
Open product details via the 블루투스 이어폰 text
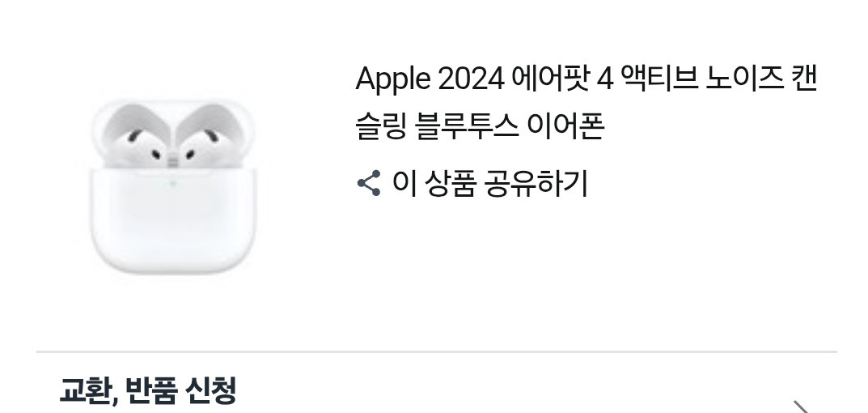coord(509,127)
